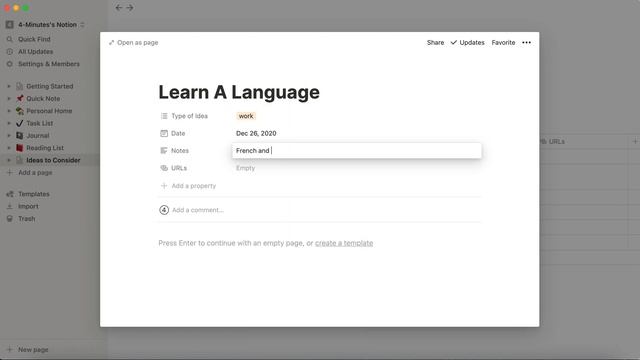Click the Reading List book icon
Image resolution: width=640 pixels, height=360 pixels.
point(20,148)
